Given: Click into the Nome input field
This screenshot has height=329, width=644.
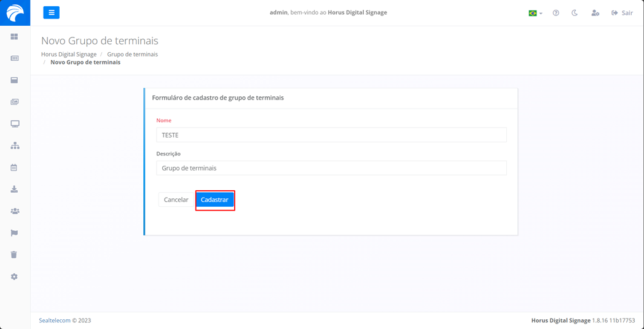Looking at the screenshot, I should [x=331, y=135].
